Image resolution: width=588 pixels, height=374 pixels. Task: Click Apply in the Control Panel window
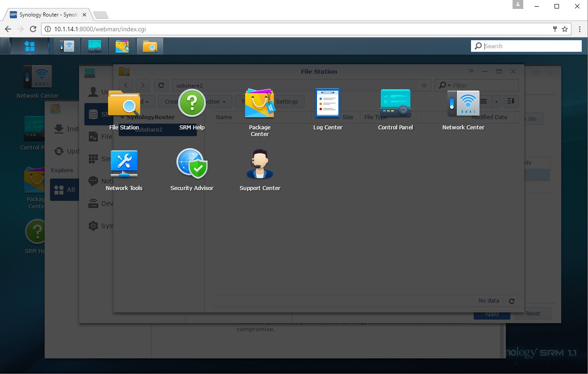[492, 314]
